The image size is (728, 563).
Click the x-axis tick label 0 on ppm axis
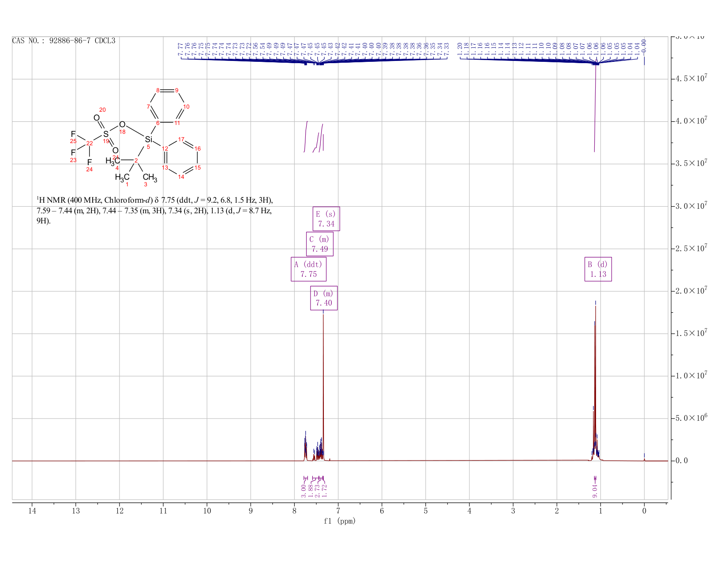click(644, 511)
